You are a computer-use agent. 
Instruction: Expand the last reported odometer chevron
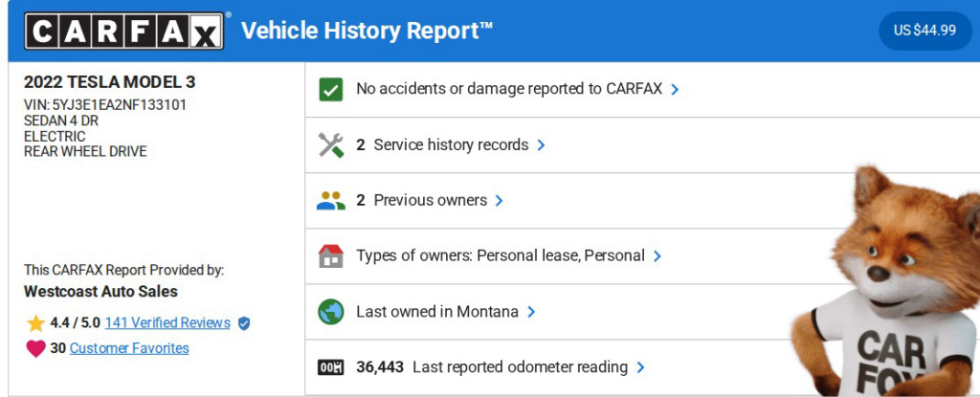640,367
